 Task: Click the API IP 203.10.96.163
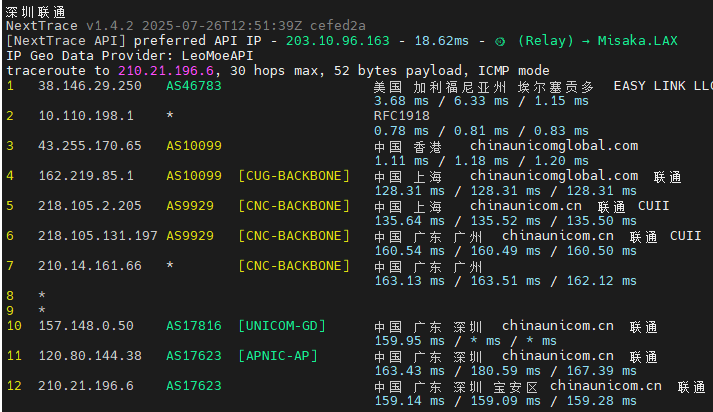coord(337,41)
